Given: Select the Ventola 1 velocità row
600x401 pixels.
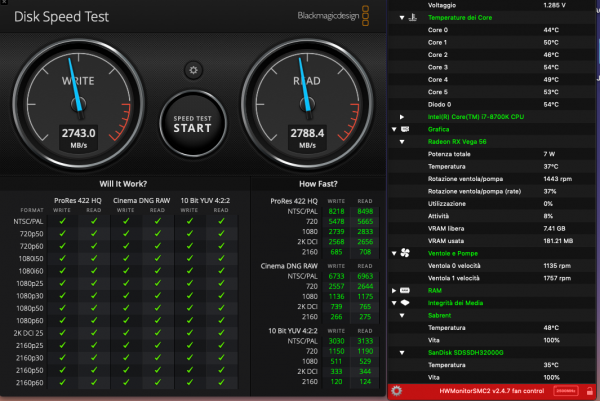Looking at the screenshot, I should 492,278.
